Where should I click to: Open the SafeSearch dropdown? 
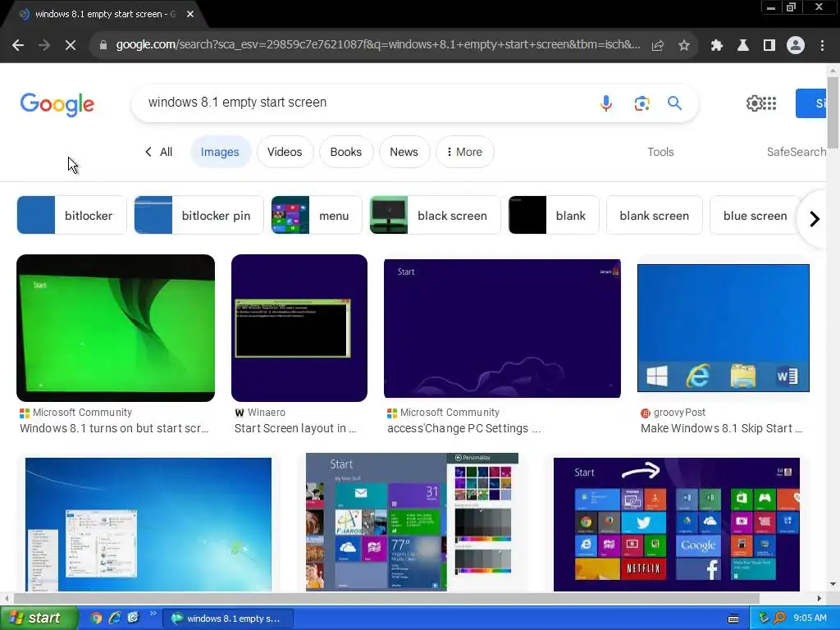tap(797, 152)
